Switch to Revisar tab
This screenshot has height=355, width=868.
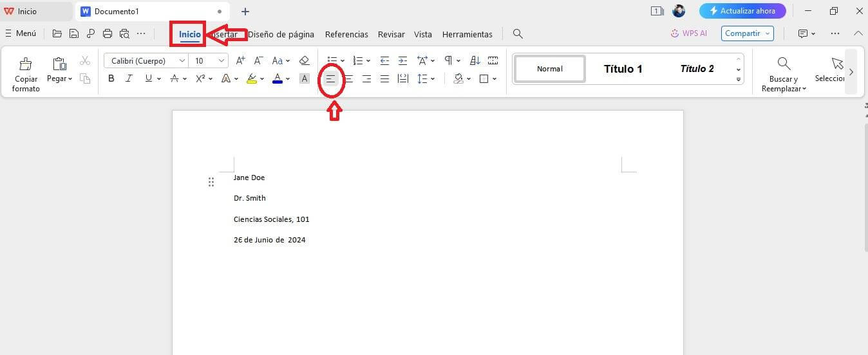pos(392,34)
